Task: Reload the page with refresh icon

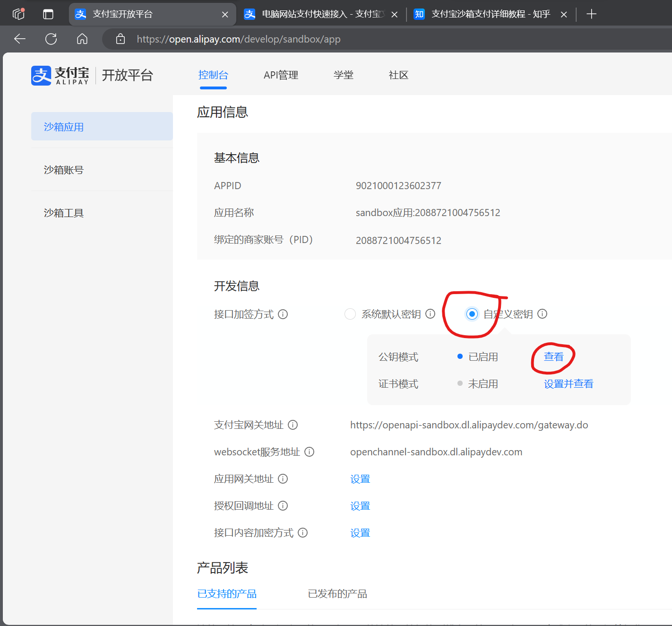Action: (51, 39)
